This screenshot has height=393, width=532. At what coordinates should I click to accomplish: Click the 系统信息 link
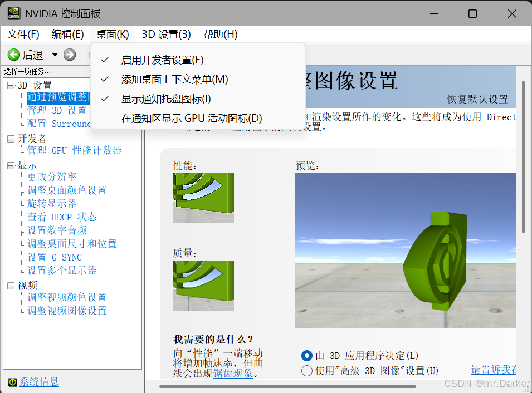[x=39, y=382]
